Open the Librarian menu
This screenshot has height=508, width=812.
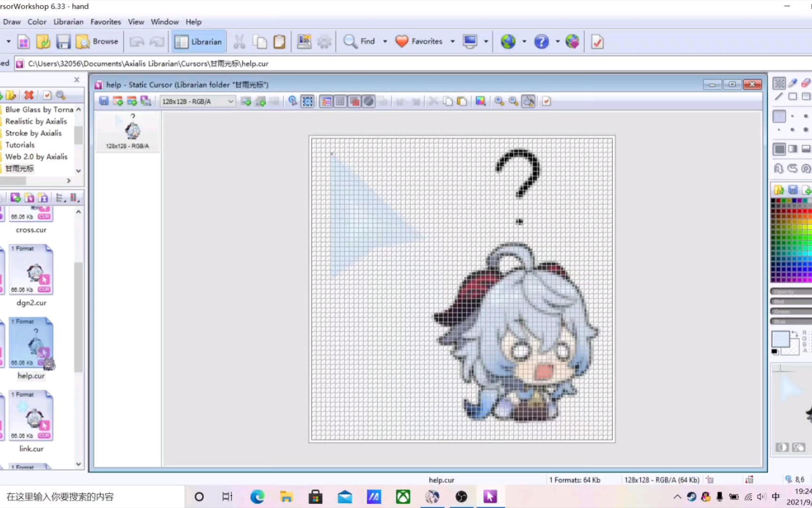(68, 22)
